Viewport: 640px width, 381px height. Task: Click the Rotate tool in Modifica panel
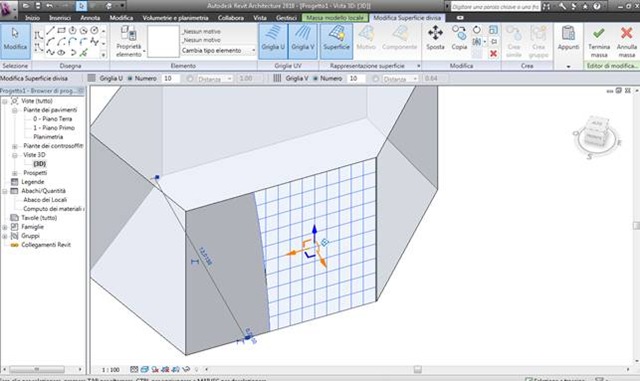click(x=476, y=30)
